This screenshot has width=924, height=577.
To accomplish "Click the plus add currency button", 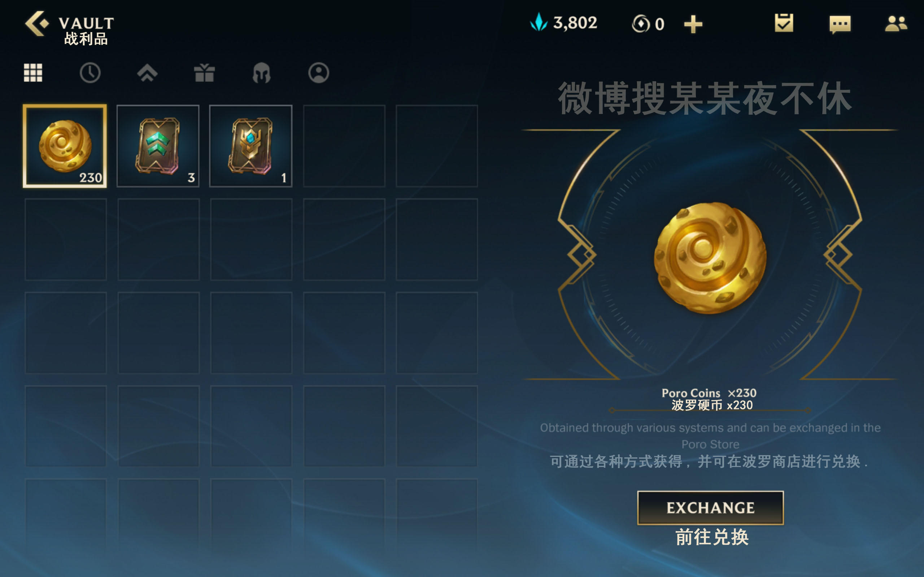I will [x=693, y=25].
